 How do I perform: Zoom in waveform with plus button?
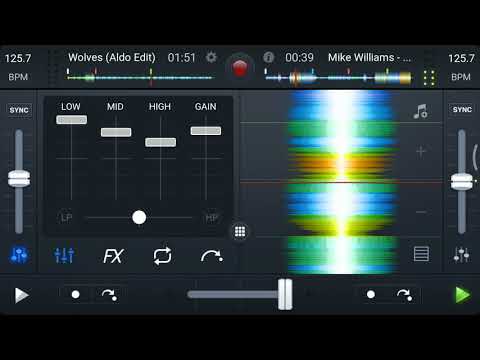click(421, 152)
